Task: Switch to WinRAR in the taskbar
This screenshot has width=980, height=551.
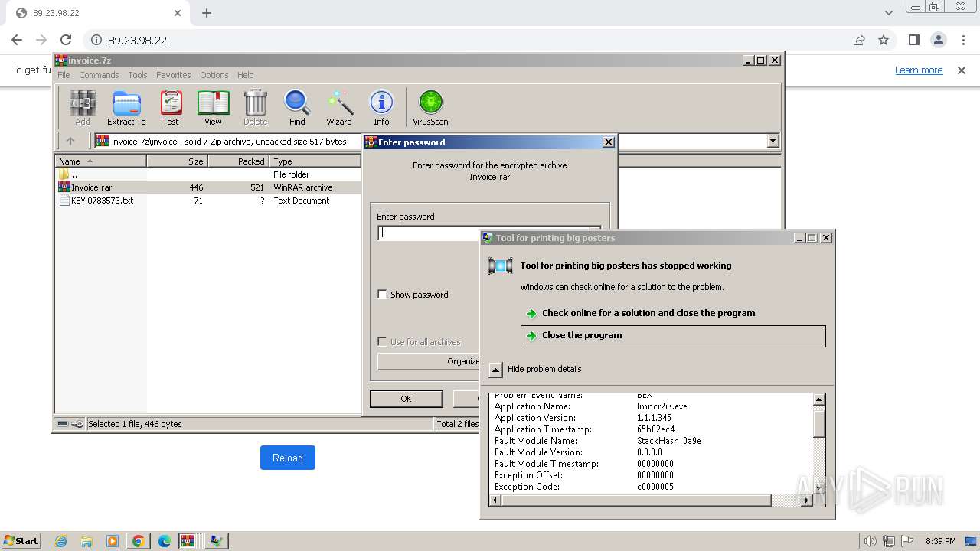Action: [188, 541]
